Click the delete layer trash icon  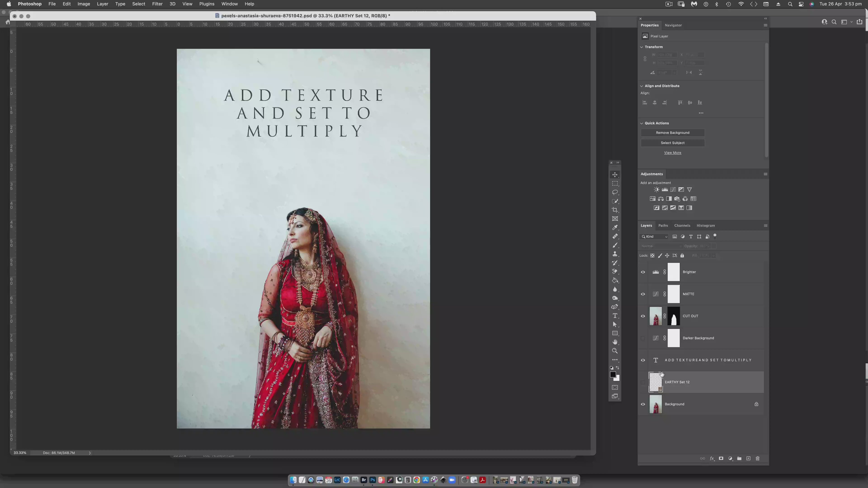pos(757,458)
